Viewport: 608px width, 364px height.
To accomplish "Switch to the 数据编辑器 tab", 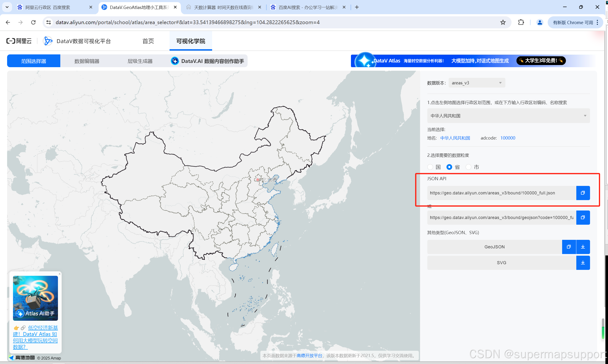I will click(87, 61).
